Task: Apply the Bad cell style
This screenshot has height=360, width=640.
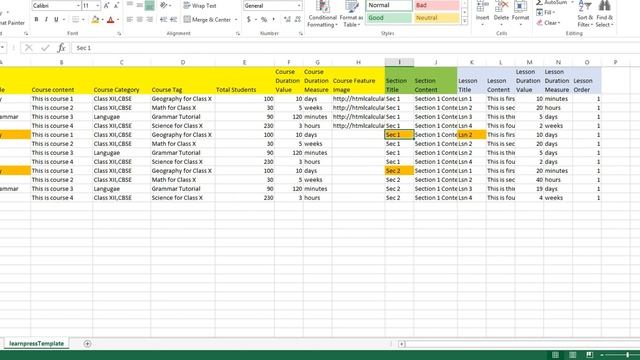Action: pyautogui.click(x=437, y=5)
